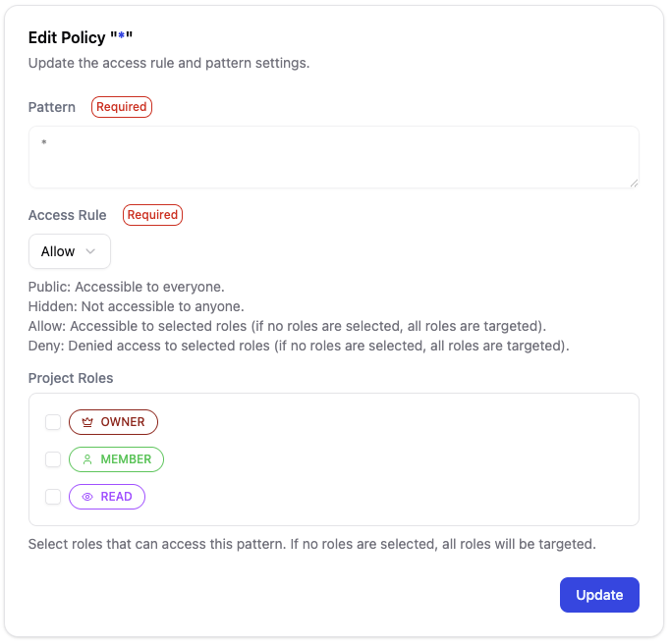Click the Project Roles label

tap(71, 378)
